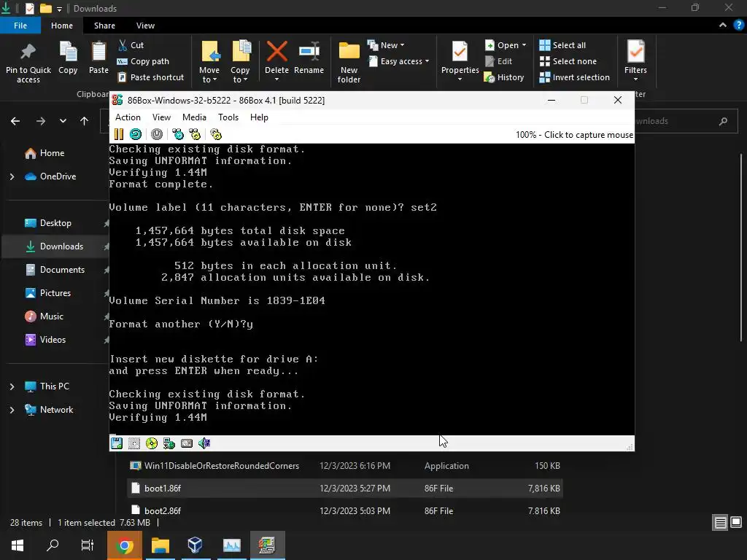Open the Easy access dropdown
Image resolution: width=747 pixels, height=560 pixels.
point(399,61)
